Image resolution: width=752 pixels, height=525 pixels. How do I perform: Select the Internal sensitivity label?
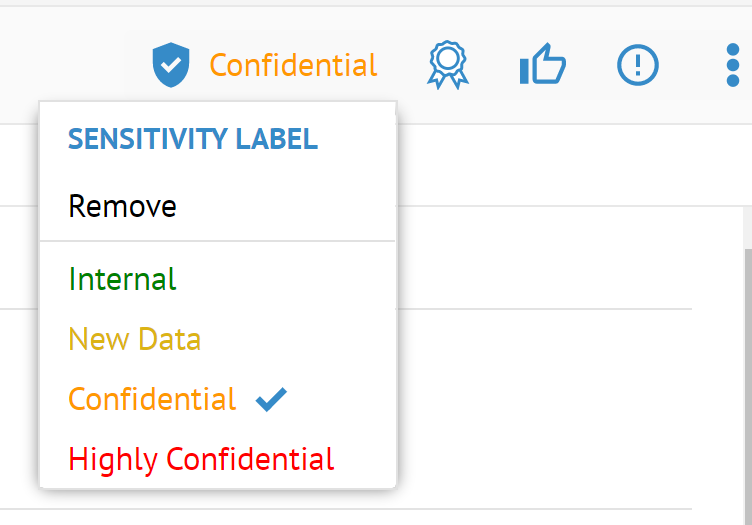[x=122, y=279]
